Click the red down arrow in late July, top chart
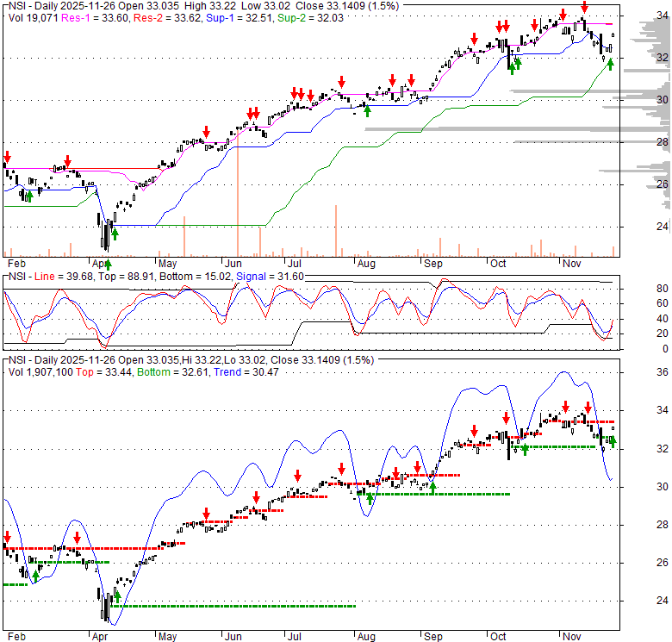672x642 pixels. pyautogui.click(x=341, y=81)
